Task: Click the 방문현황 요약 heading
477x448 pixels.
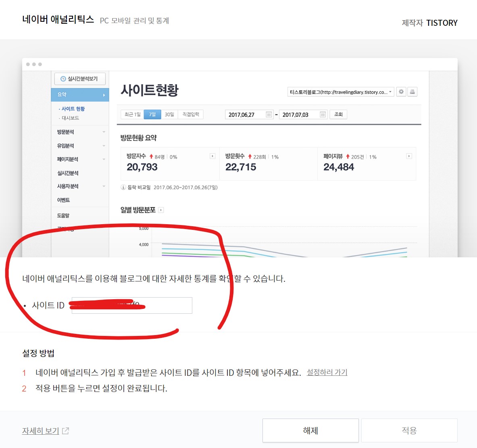Action: tap(138, 138)
